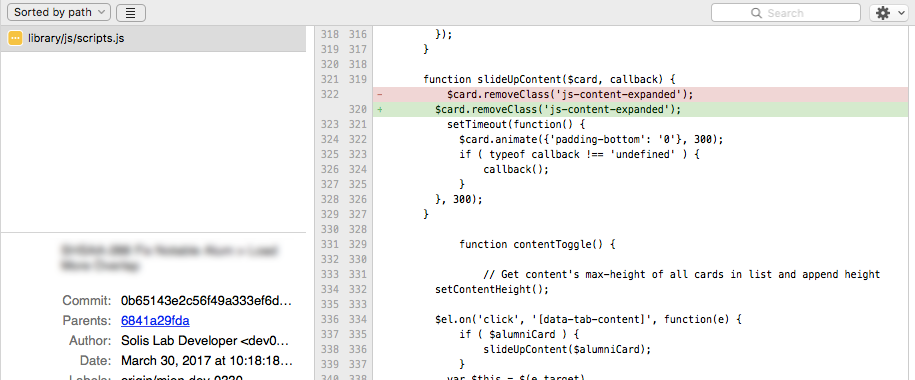Select the author Solis Lab Developer text
The image size is (915, 380).
point(205,340)
